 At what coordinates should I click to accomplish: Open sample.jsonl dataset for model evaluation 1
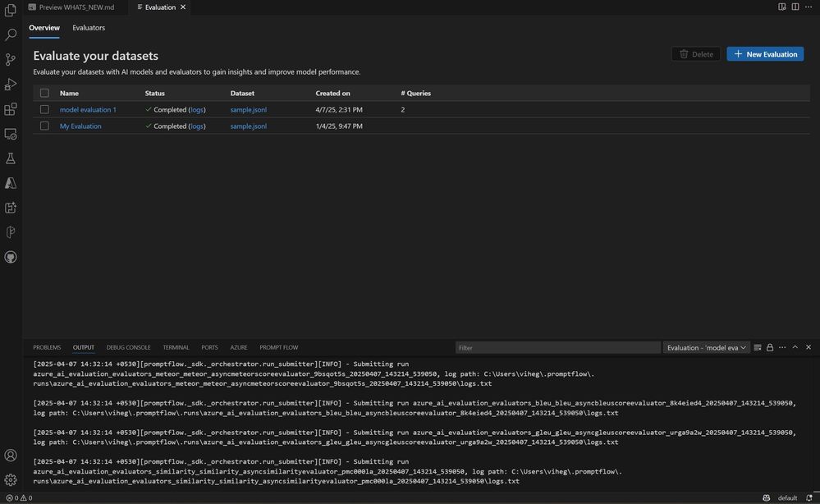pos(249,110)
